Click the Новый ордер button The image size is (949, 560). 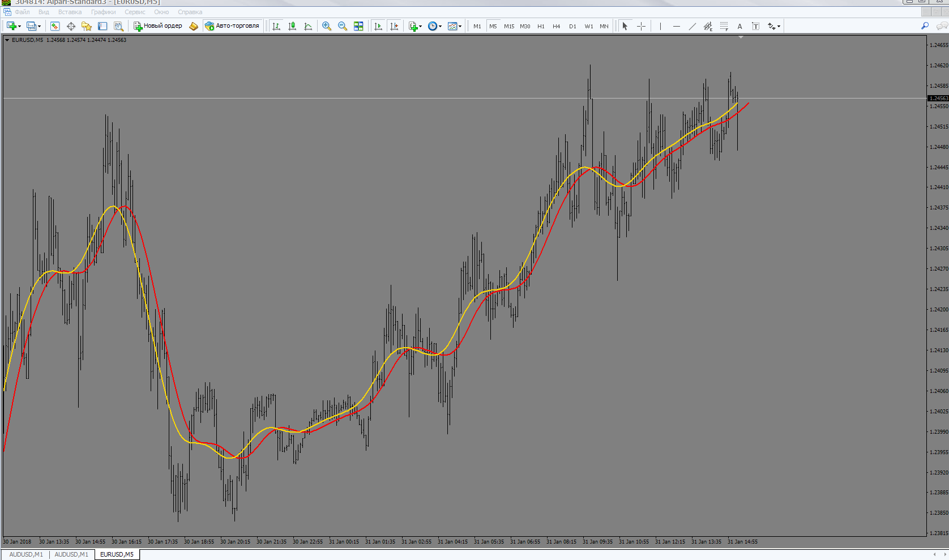(158, 26)
